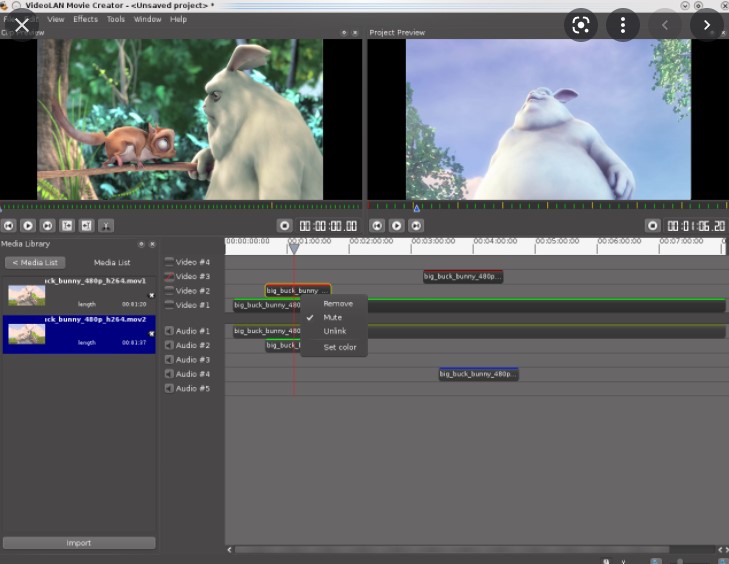Open the View menu
The width and height of the screenshot is (729, 564).
click(56, 19)
